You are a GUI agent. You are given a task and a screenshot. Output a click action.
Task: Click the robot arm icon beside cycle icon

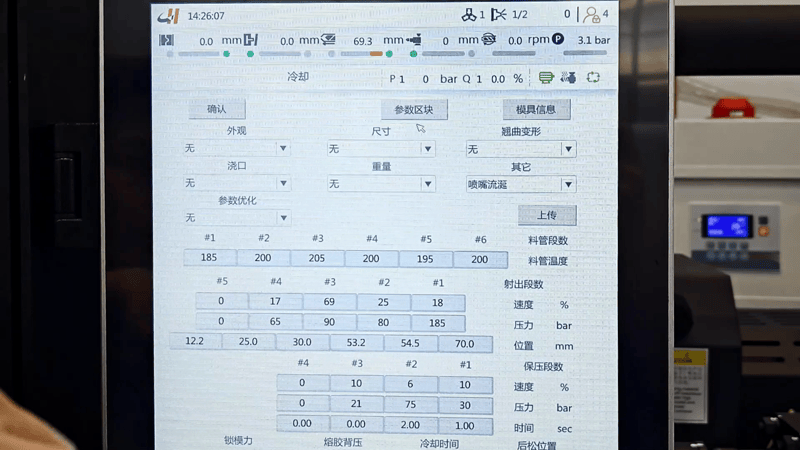coord(569,77)
